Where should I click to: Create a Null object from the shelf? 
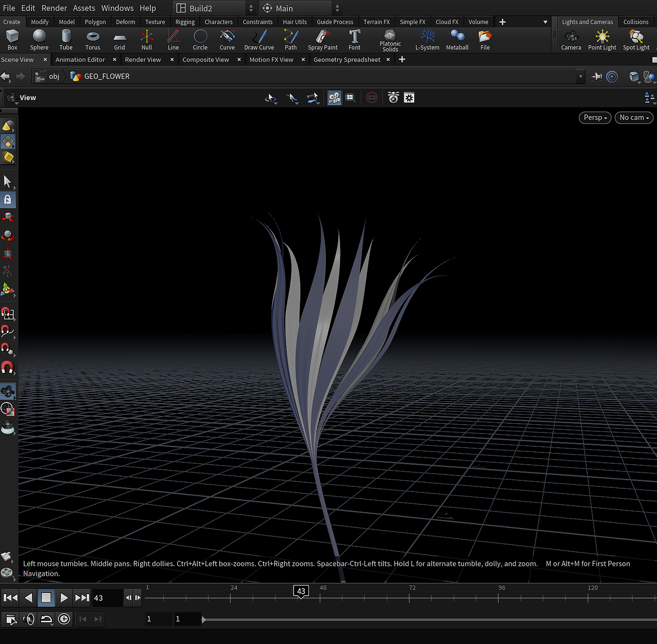147,40
